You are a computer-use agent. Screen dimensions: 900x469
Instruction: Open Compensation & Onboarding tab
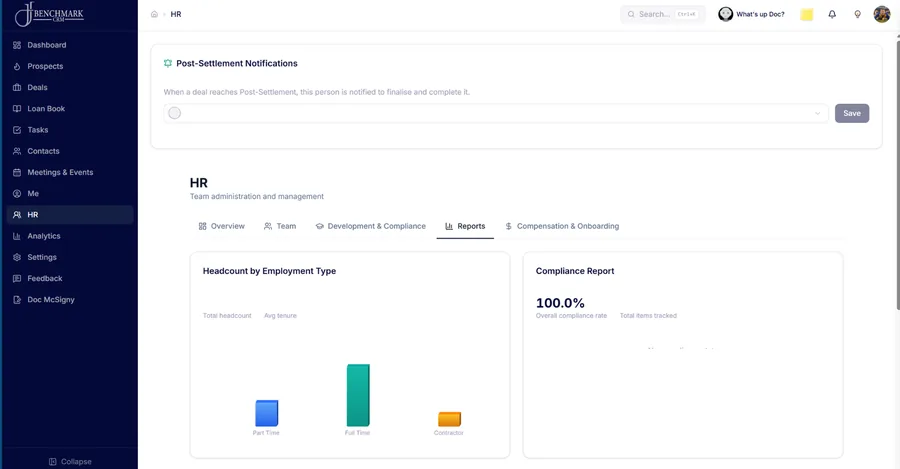[x=562, y=226]
